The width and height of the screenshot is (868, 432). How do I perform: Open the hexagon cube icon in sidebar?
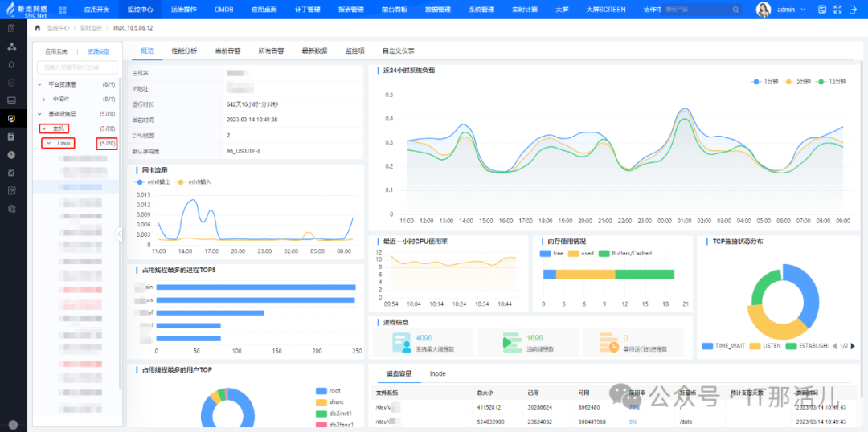[11, 83]
